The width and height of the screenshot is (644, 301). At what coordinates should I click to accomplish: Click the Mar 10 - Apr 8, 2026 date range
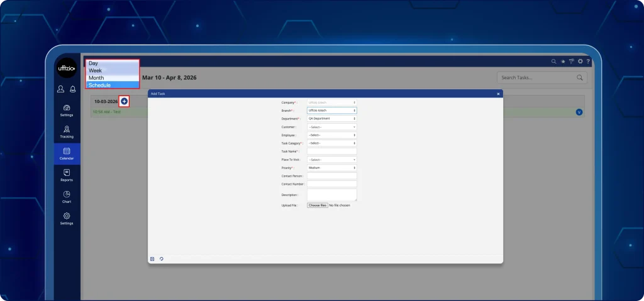point(169,78)
